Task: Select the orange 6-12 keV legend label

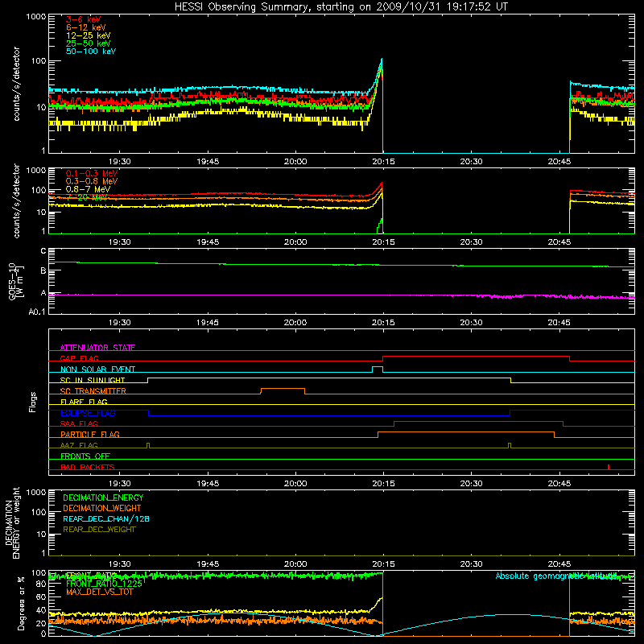Action: point(86,27)
